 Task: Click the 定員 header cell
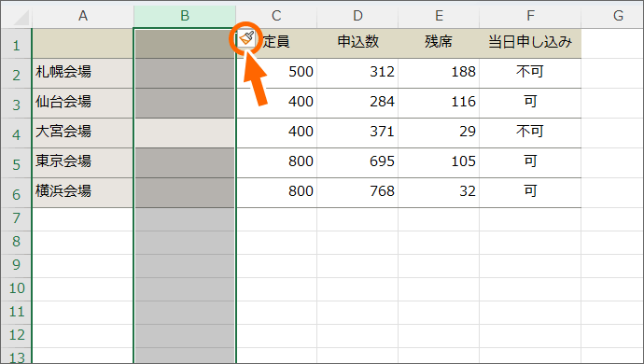pos(276,44)
